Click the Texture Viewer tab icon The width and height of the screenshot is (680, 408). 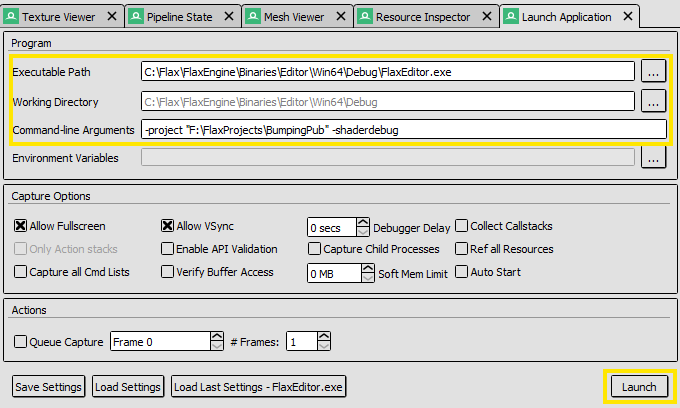[11, 16]
